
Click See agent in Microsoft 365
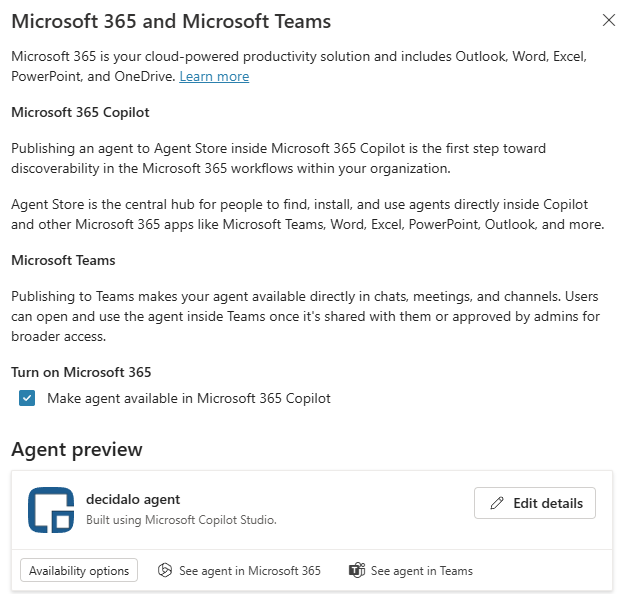point(239,570)
